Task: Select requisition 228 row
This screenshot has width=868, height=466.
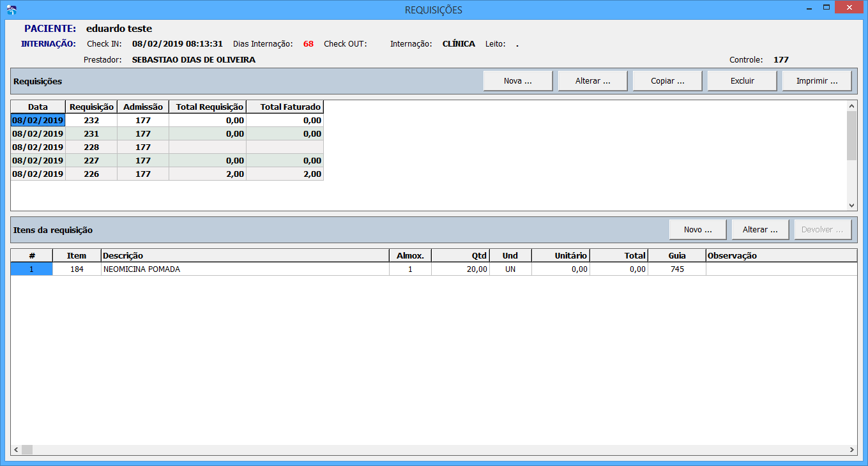Action: click(x=167, y=147)
